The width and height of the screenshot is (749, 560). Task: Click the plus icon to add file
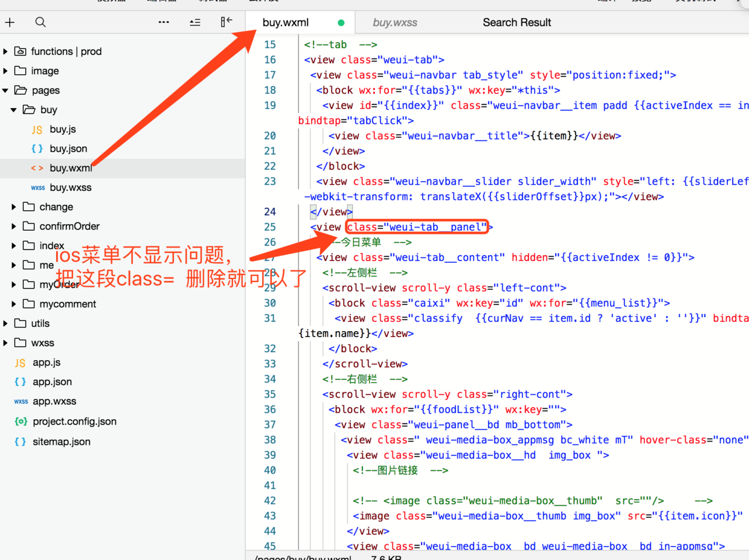click(10, 22)
